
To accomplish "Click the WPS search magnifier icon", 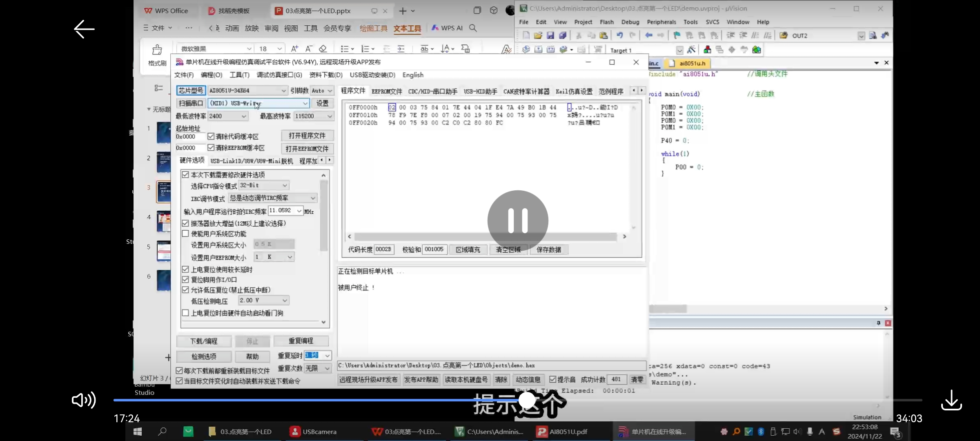I will tap(473, 28).
